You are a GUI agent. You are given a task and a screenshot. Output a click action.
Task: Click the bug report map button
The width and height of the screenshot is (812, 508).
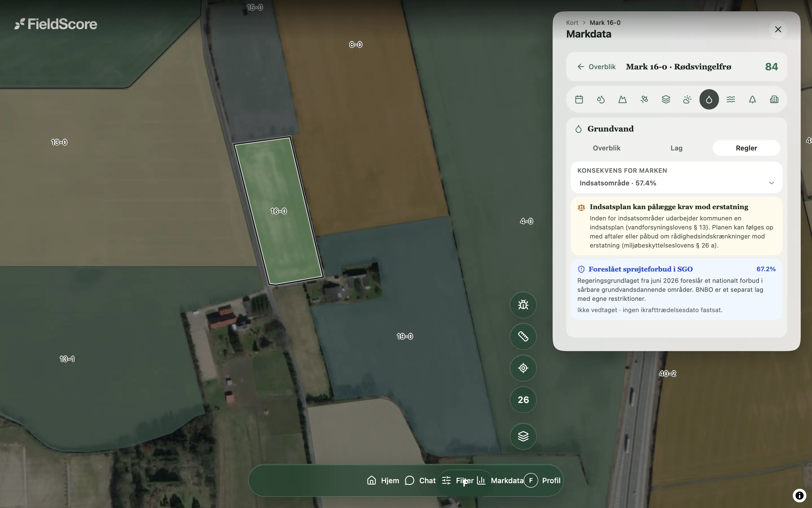tap(523, 305)
